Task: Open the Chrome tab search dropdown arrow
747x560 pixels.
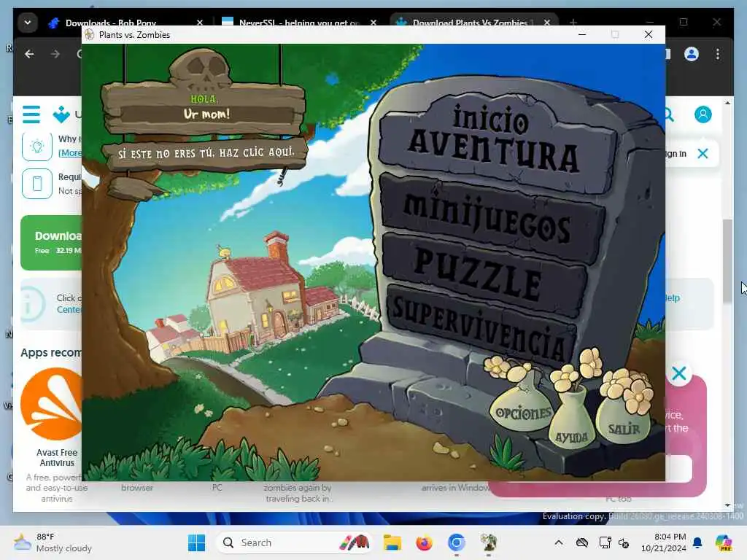Action: (x=28, y=23)
